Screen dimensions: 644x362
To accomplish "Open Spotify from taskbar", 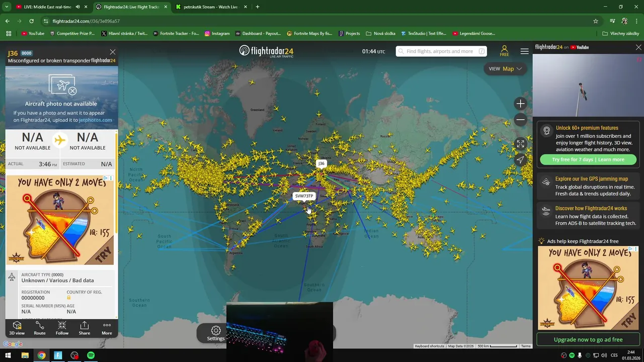I will point(91,355).
